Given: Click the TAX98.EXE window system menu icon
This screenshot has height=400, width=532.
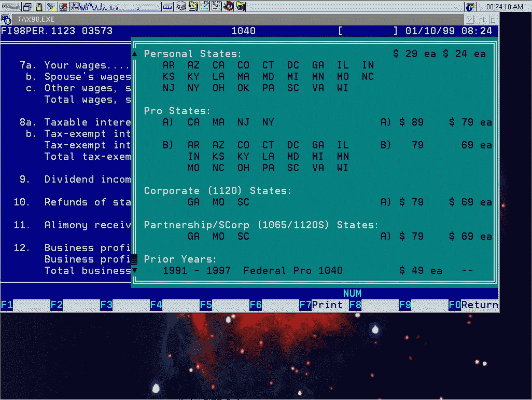Looking at the screenshot, I should [6, 20].
